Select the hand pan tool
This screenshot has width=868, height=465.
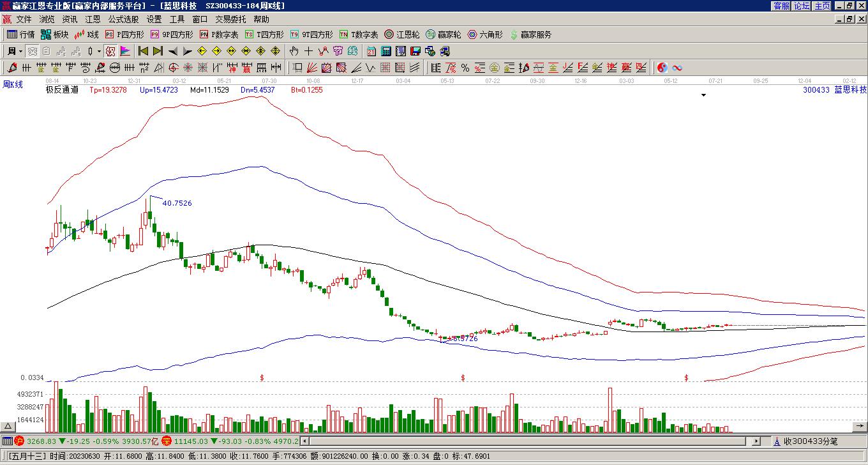coord(294,51)
